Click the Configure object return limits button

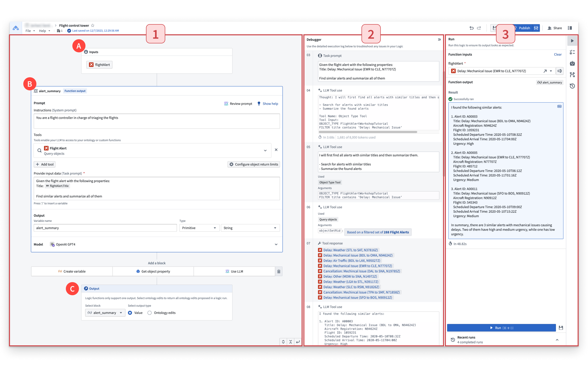point(254,165)
